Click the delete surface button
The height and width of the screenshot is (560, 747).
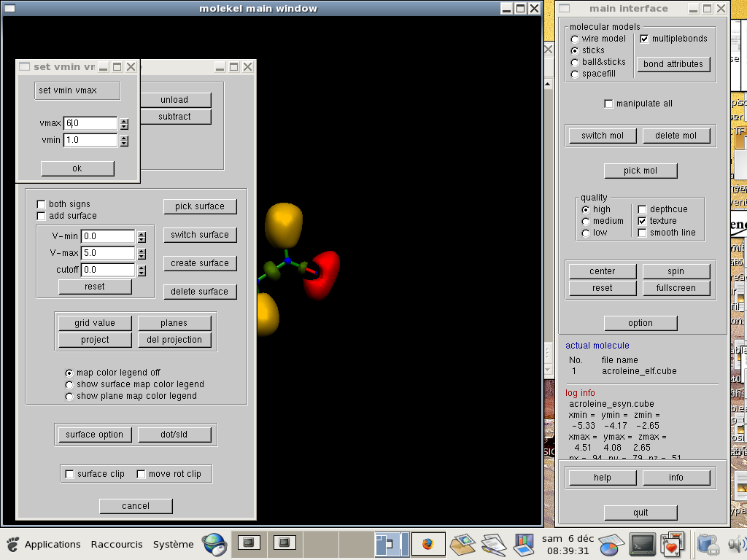click(x=200, y=292)
